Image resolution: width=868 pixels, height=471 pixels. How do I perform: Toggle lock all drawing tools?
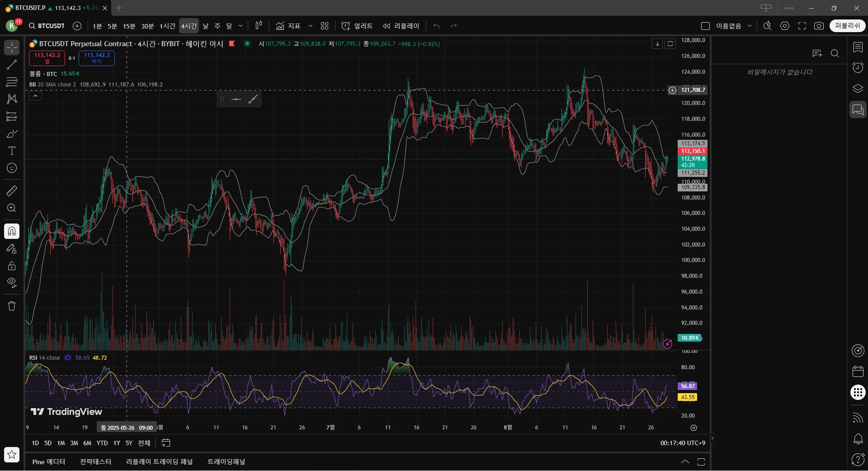(x=12, y=266)
